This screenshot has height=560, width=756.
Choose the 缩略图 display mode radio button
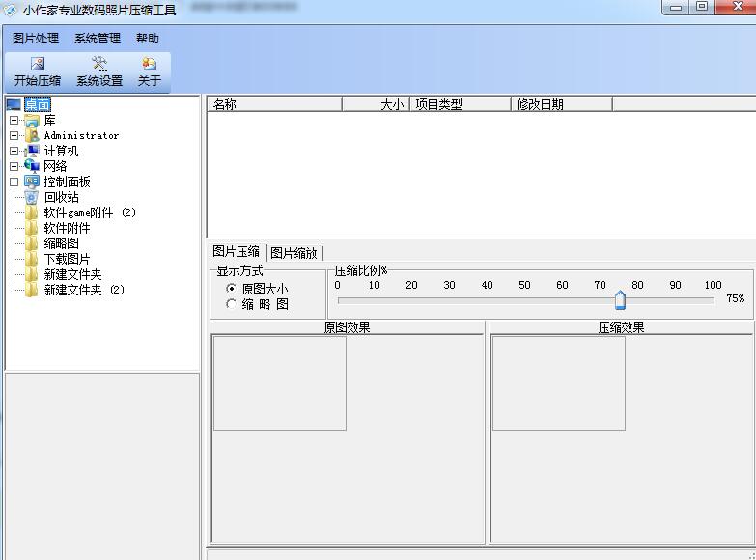click(231, 304)
